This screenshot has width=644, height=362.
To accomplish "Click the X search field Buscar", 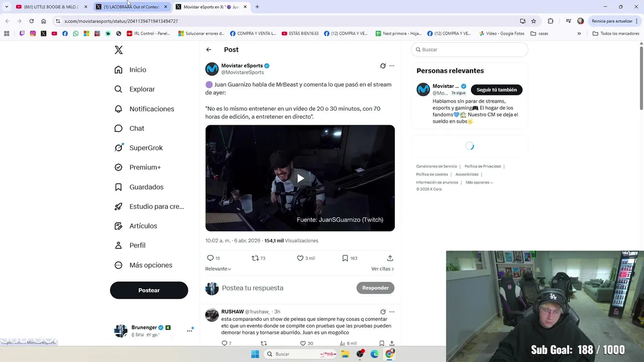I will pos(469,50).
